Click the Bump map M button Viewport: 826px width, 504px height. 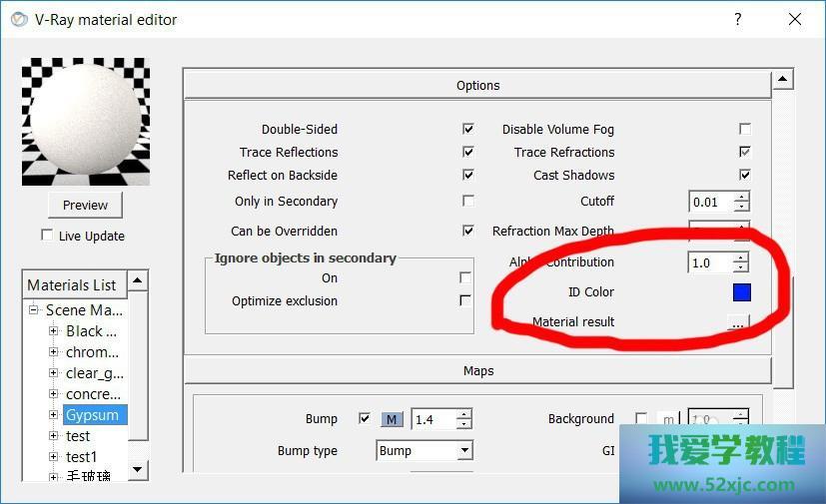coord(392,419)
